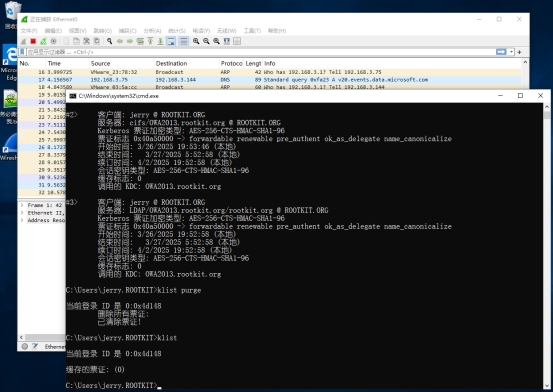Open the 工具(T) menu in Wireshark

point(252,31)
